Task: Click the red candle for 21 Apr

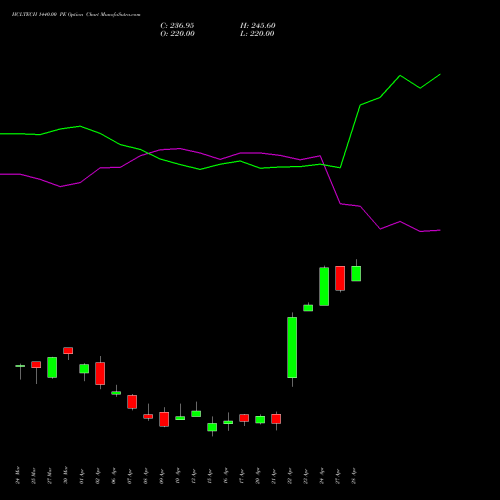Action: (x=276, y=419)
